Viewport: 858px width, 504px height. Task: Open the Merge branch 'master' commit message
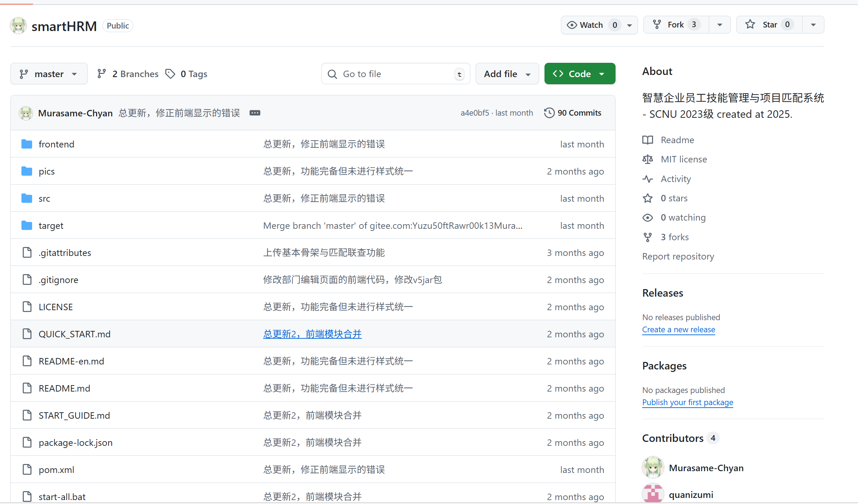coord(393,226)
